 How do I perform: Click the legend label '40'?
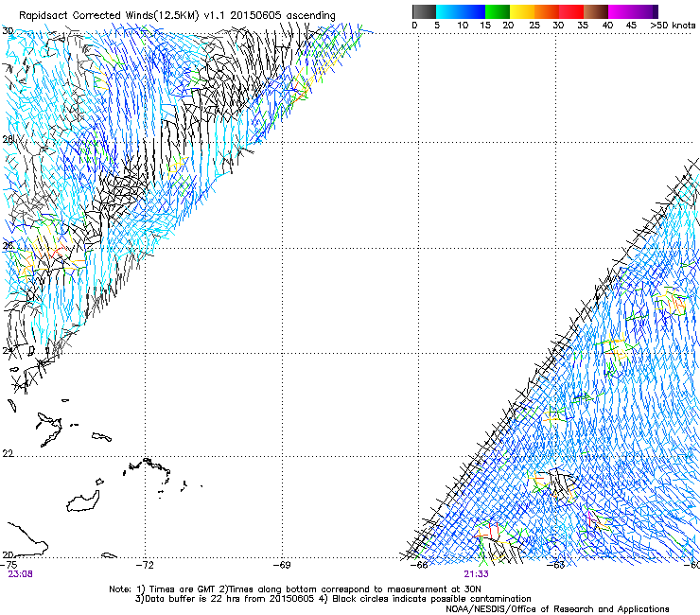[x=607, y=26]
